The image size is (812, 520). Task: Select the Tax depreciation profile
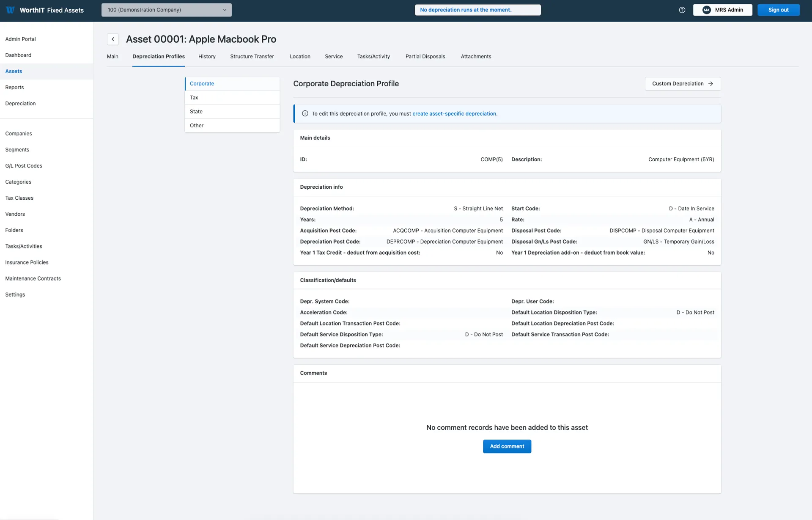click(194, 97)
